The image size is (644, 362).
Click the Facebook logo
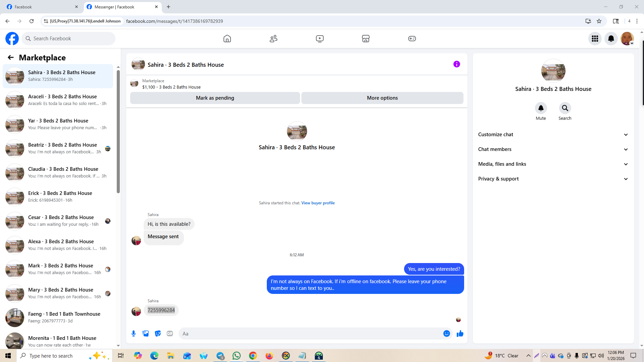[x=12, y=39]
